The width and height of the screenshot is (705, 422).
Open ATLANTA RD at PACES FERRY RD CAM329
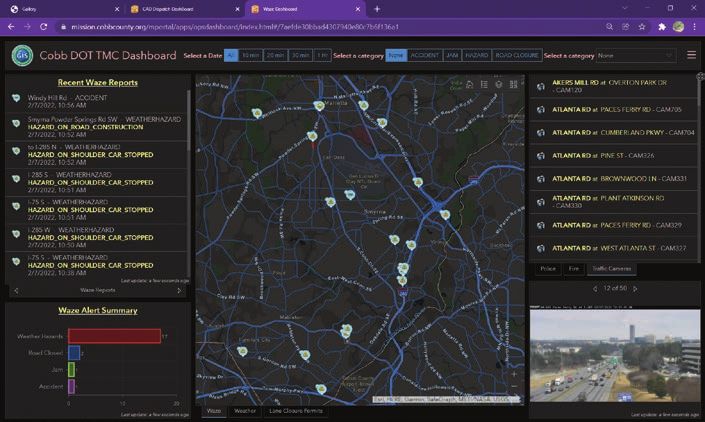point(614,225)
